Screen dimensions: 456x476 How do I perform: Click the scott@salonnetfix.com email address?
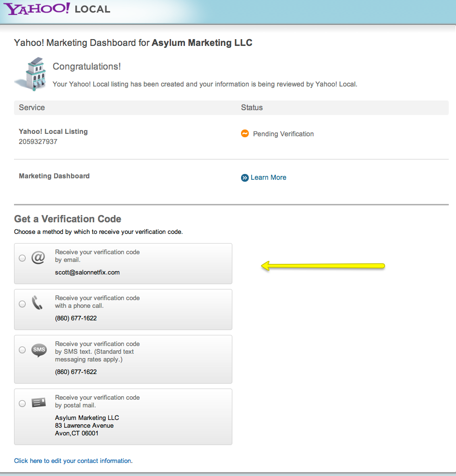click(x=87, y=273)
